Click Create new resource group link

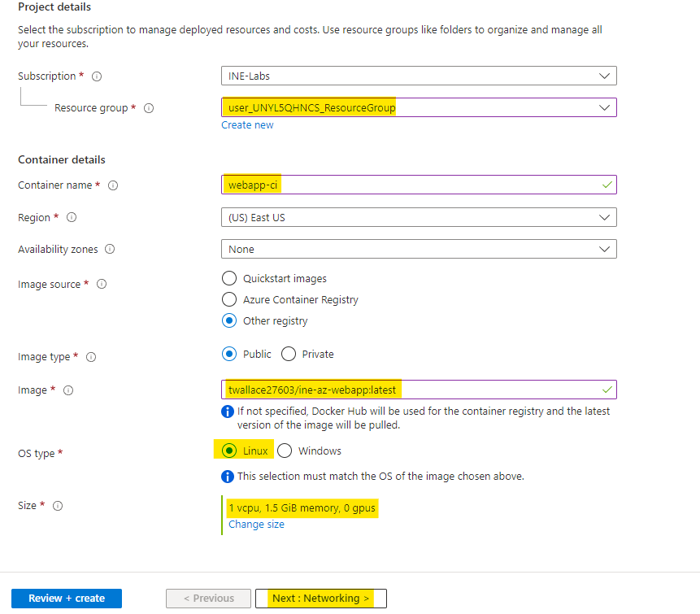[x=247, y=125]
